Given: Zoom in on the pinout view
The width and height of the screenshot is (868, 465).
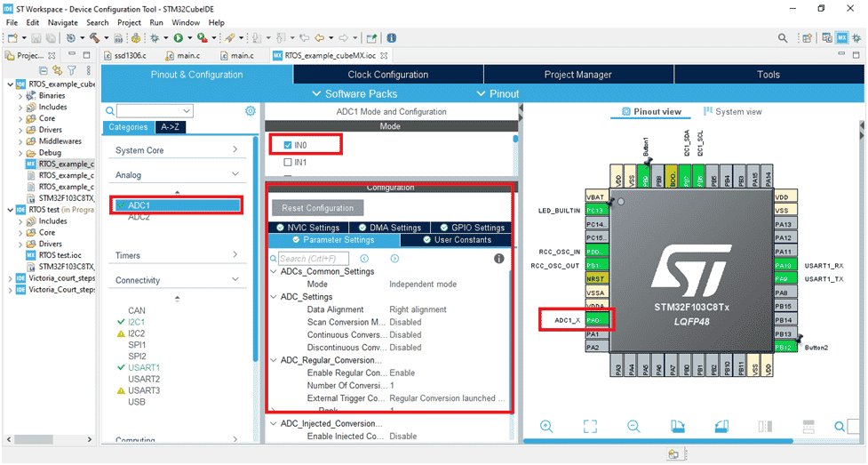Looking at the screenshot, I should (x=546, y=426).
